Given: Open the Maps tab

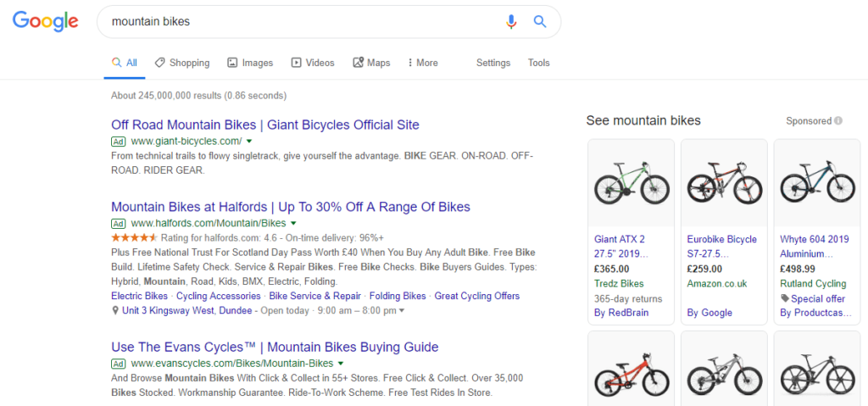Looking at the screenshot, I should pyautogui.click(x=371, y=63).
